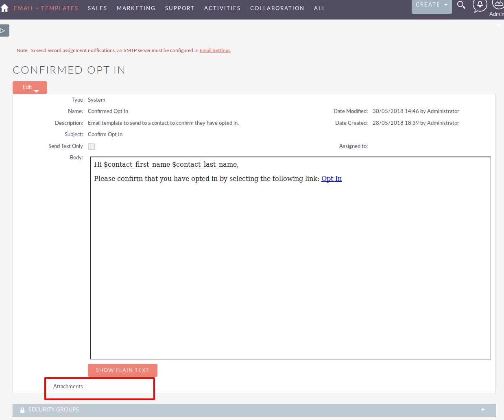504x420 pixels.
Task: Click the Opt In link in body
Action: pyautogui.click(x=332, y=178)
